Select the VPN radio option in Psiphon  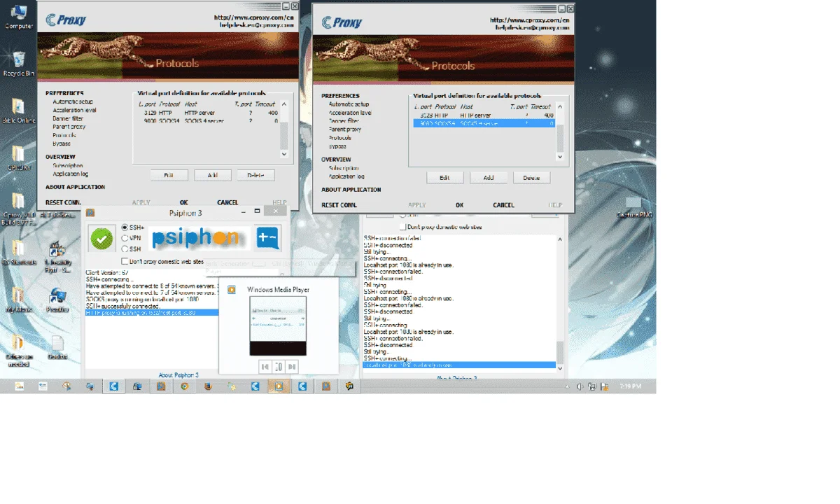(125, 238)
